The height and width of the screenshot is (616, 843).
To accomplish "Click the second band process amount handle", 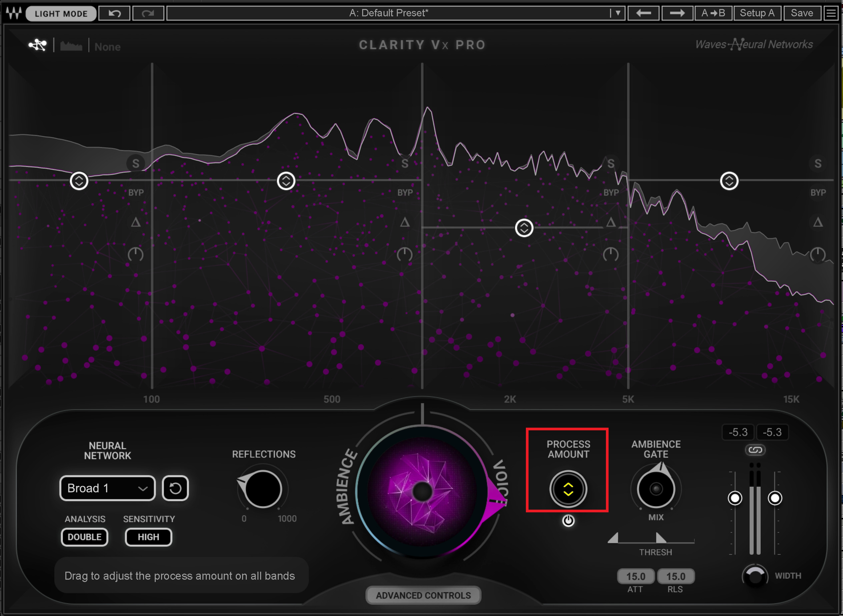I will pos(286,181).
